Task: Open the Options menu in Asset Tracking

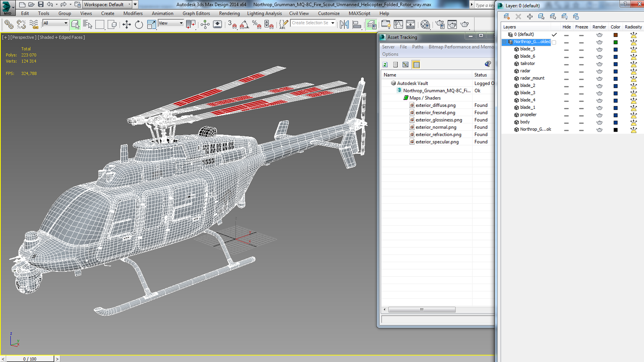Action: point(390,54)
